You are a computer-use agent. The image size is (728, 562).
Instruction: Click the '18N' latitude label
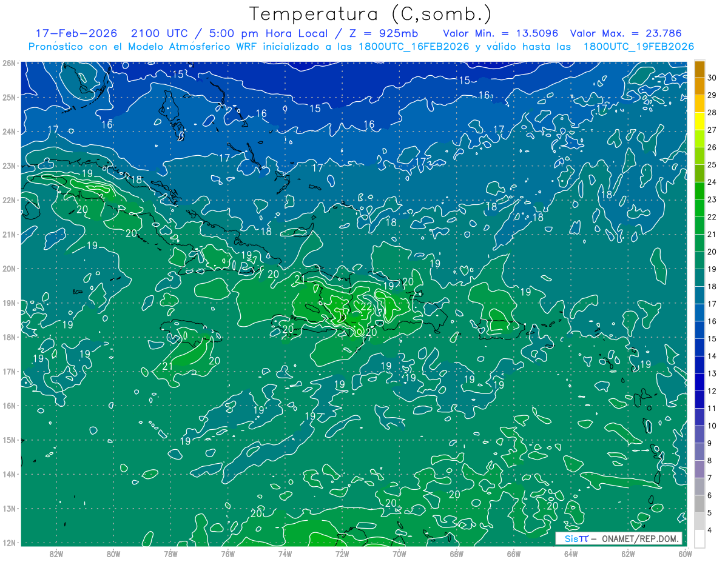coord(9,337)
